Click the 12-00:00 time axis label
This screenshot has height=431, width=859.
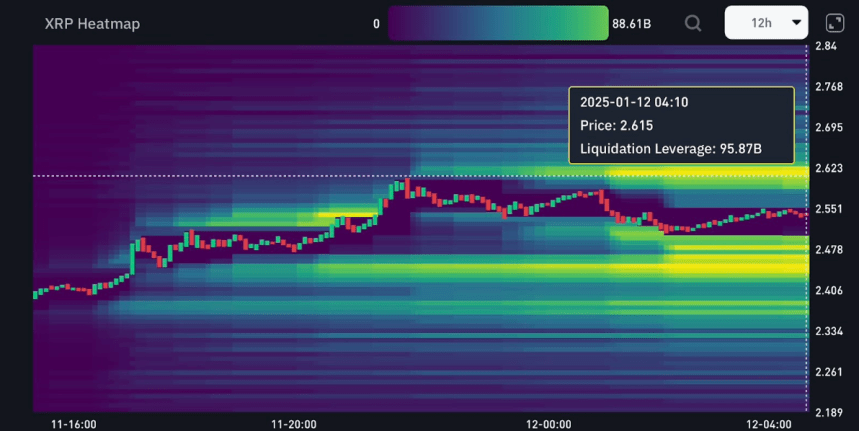pos(548,424)
